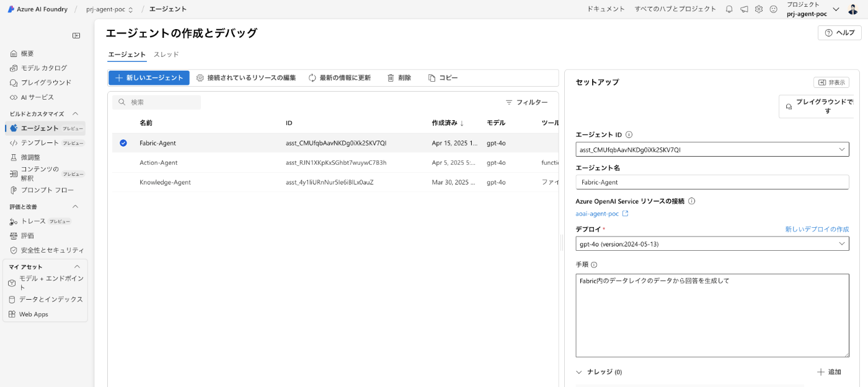Open モデル + エンドポイント in the sidebar
868x387 pixels.
(45, 283)
